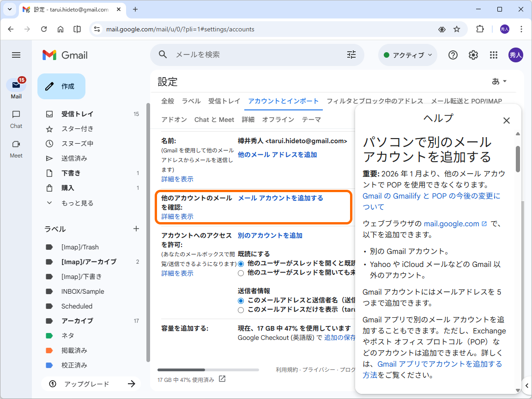Select radio showing email address only
Viewport: 532px width, 399px height.
(241, 309)
